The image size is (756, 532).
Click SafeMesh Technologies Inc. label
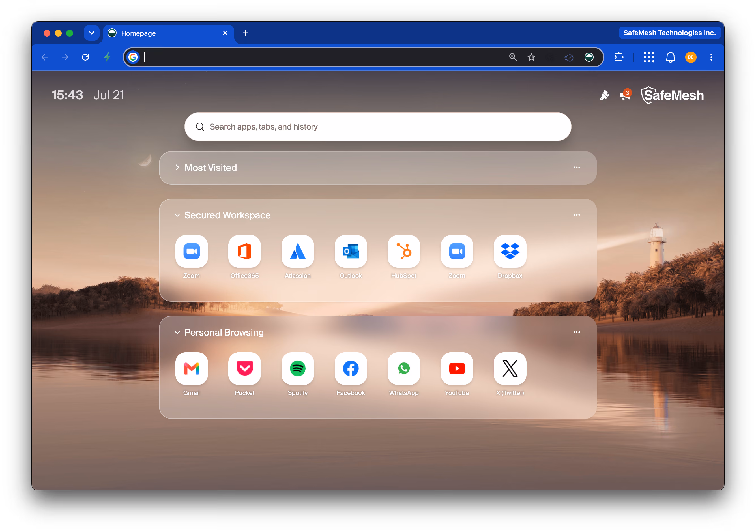669,33
